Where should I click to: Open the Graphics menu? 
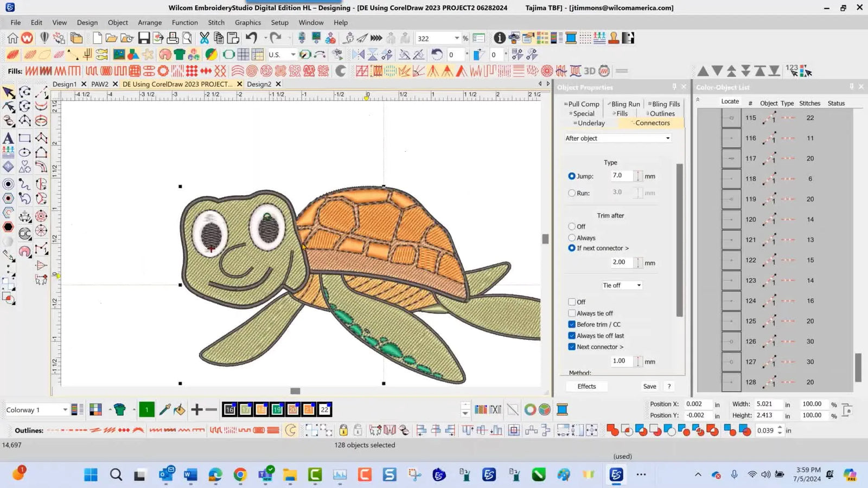(248, 22)
